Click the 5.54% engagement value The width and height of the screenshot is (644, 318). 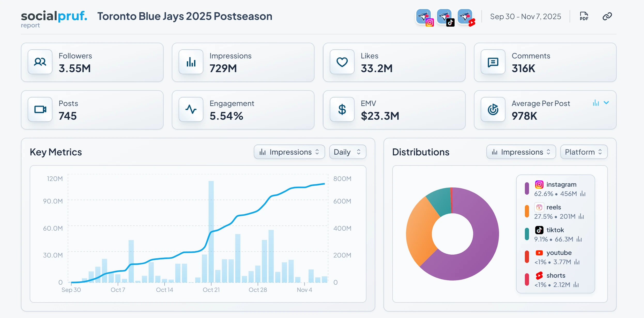(x=226, y=116)
